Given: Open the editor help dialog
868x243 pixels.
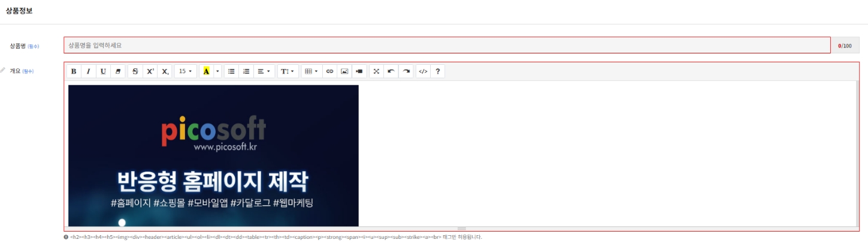Looking at the screenshot, I should coord(438,71).
